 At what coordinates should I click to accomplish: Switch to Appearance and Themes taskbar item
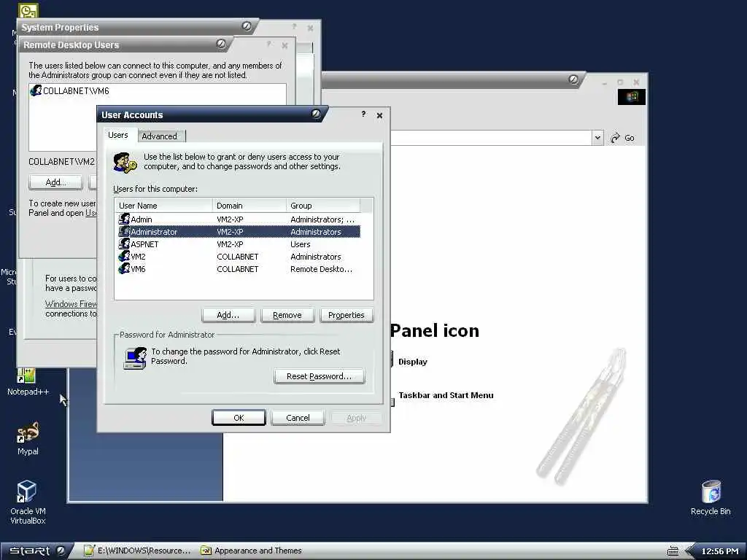pyautogui.click(x=252, y=551)
